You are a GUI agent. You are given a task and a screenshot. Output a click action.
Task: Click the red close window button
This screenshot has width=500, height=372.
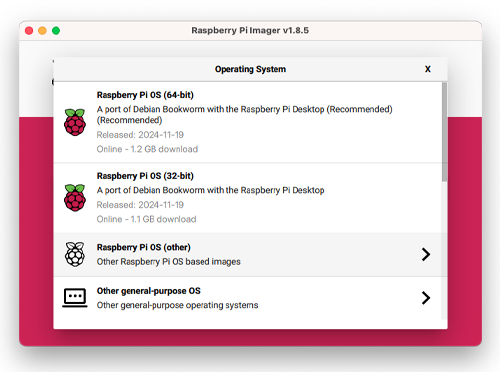coord(29,31)
